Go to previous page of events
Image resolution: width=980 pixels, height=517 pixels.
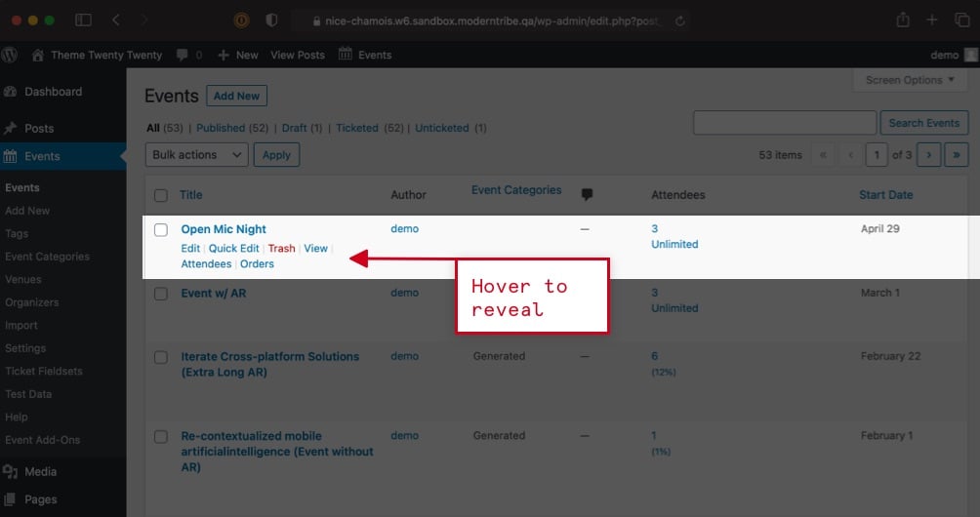pyautogui.click(x=850, y=155)
